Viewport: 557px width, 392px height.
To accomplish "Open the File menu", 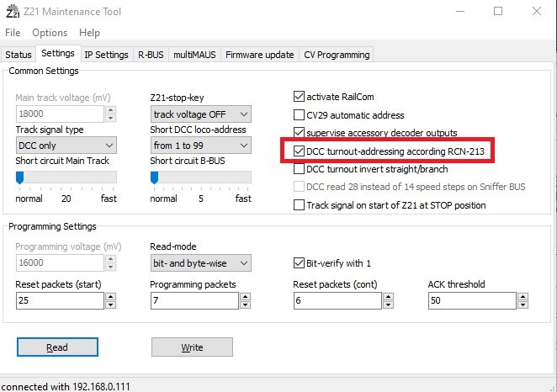I will pos(13,33).
